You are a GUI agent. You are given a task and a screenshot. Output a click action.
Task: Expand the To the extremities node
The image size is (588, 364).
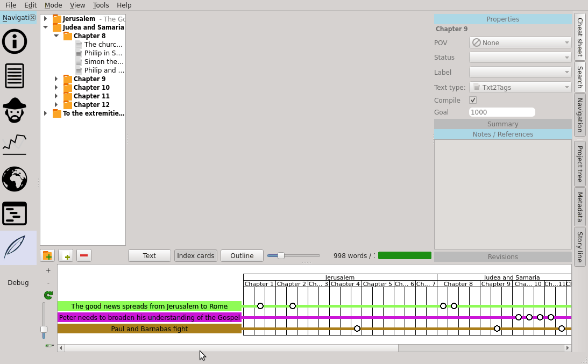(45, 113)
